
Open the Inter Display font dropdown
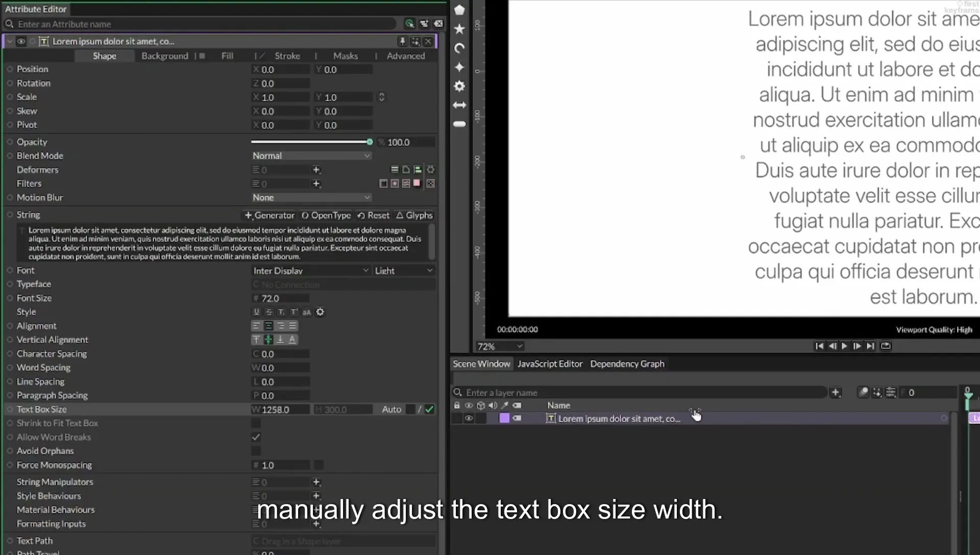pos(311,270)
